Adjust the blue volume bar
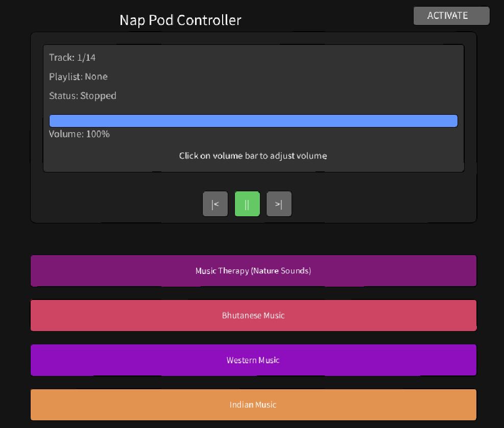The width and height of the screenshot is (504, 428). click(x=253, y=121)
